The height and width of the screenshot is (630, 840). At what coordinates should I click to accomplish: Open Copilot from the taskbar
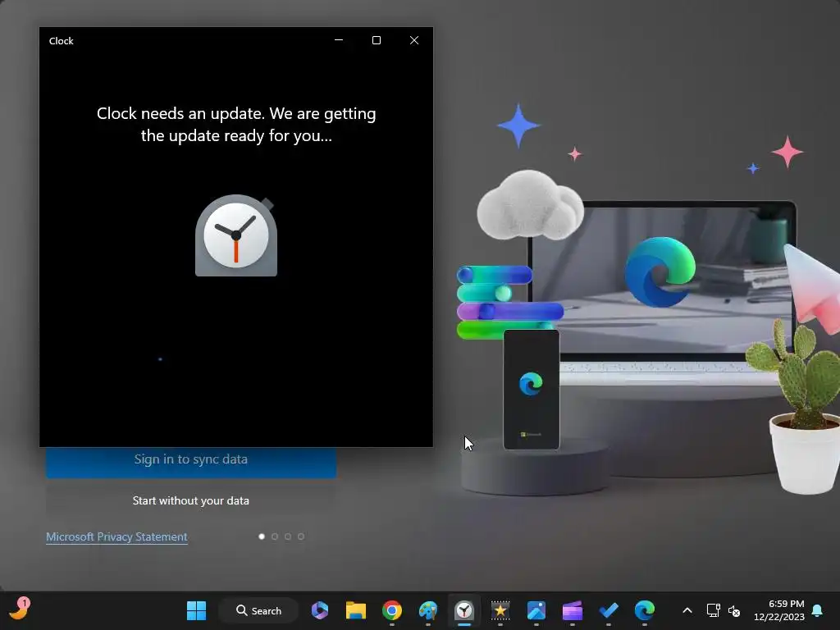(x=320, y=610)
